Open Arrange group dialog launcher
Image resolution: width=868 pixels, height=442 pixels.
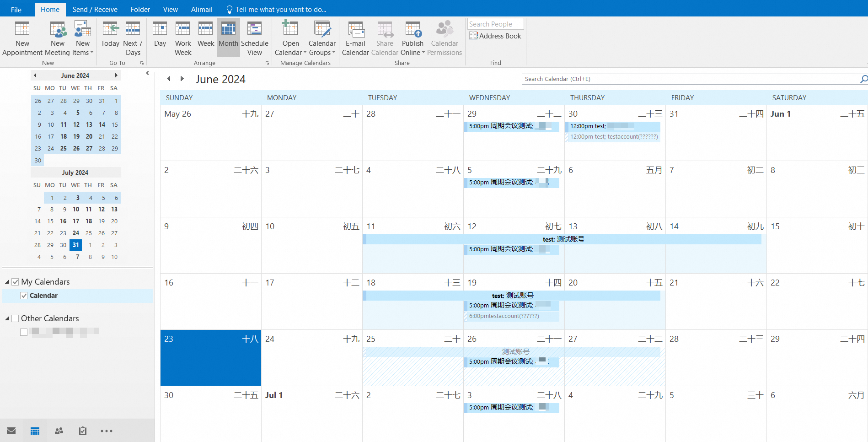pyautogui.click(x=267, y=63)
